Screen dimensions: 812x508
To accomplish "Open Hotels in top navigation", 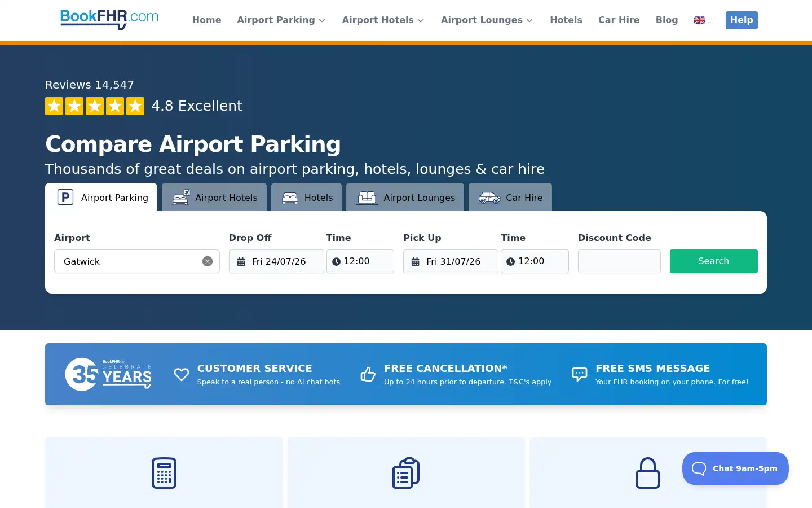I will click(x=566, y=20).
